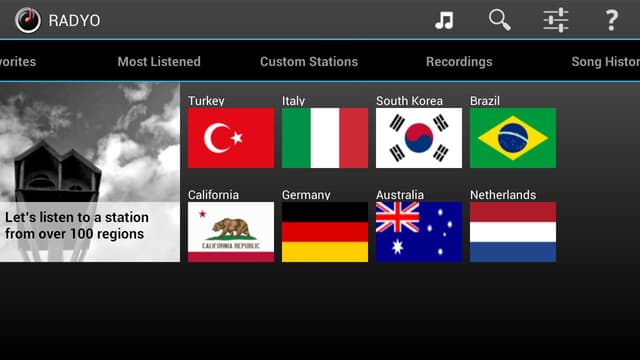
Task: Click the 'Italy' label
Action: coord(293,101)
